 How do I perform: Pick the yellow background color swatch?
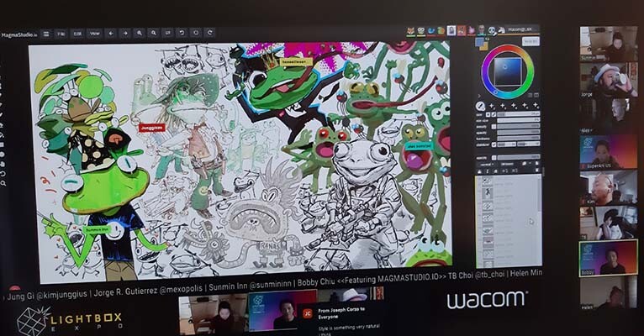[484, 47]
